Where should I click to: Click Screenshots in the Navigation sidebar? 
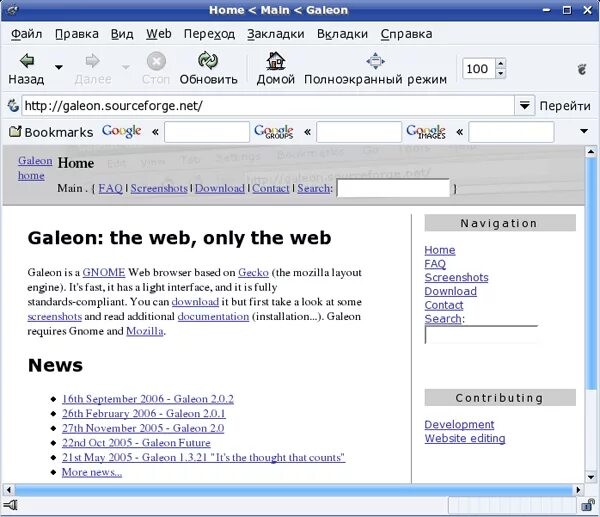456,277
